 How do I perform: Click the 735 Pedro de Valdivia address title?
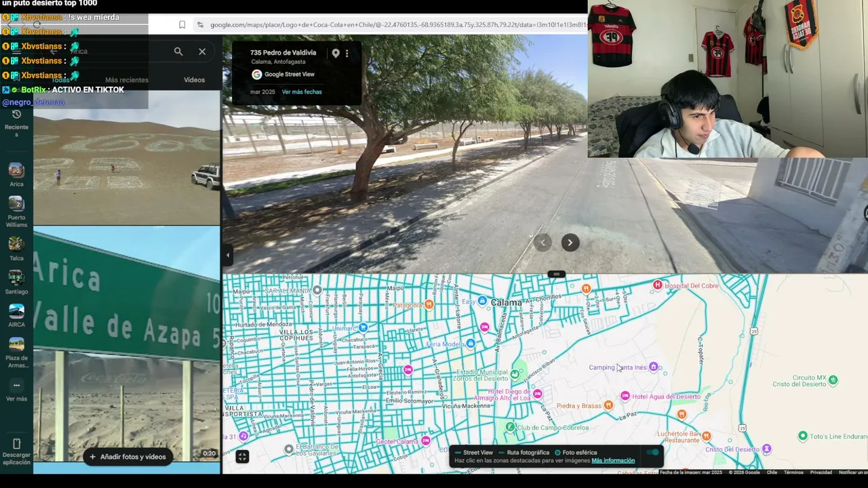[283, 53]
